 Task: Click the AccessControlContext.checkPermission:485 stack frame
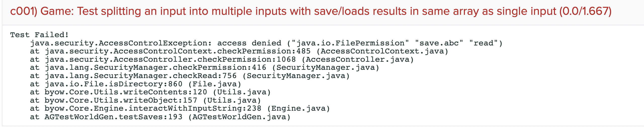pyautogui.click(x=178, y=51)
